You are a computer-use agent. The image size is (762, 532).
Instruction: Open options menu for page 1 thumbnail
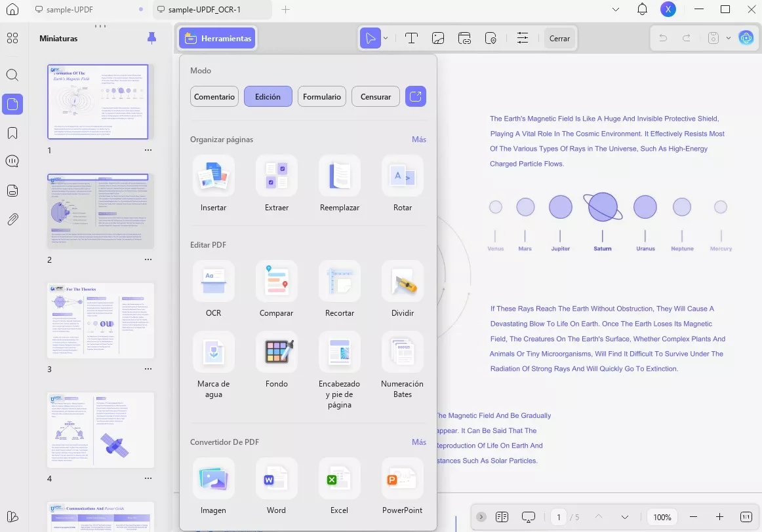point(148,150)
